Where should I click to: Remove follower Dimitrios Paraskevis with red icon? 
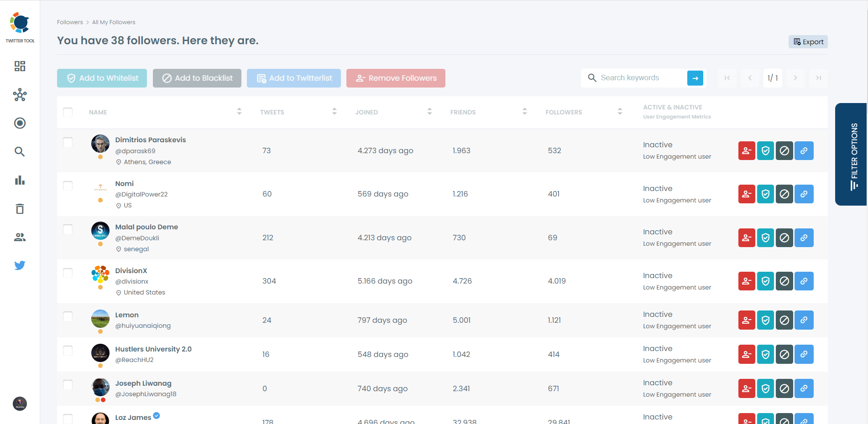click(747, 150)
